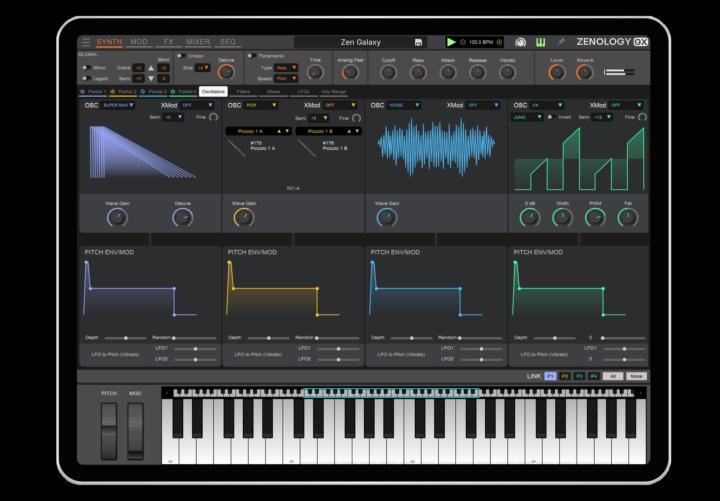This screenshot has width=720, height=501.
Task: Open the Piccolo 1 A wave dropdown
Action: [x=259, y=131]
